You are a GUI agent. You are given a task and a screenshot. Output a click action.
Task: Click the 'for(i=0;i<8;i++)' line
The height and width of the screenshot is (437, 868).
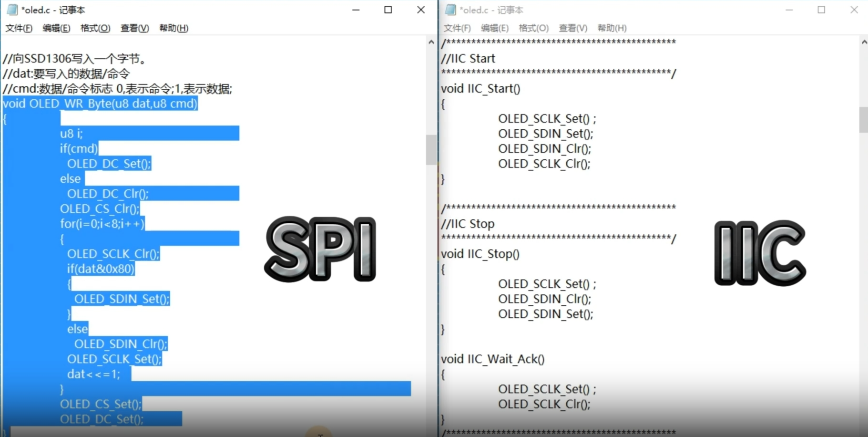[102, 224]
